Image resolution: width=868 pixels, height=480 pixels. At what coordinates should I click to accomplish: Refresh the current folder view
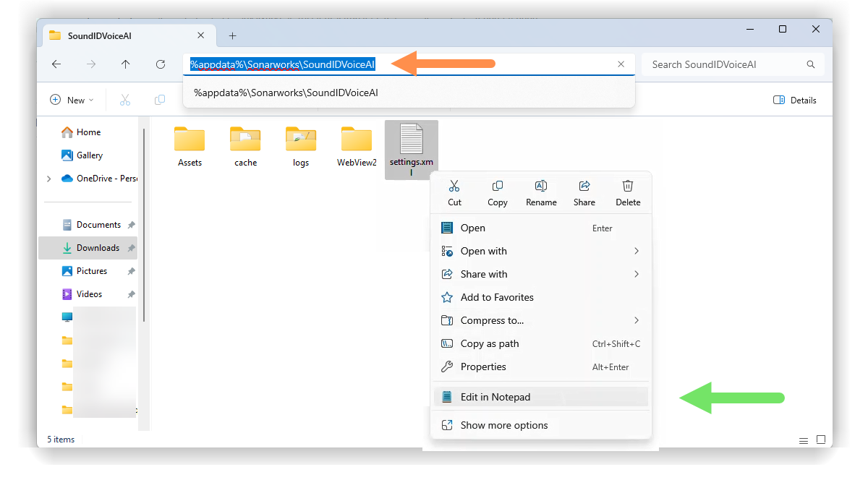click(161, 64)
